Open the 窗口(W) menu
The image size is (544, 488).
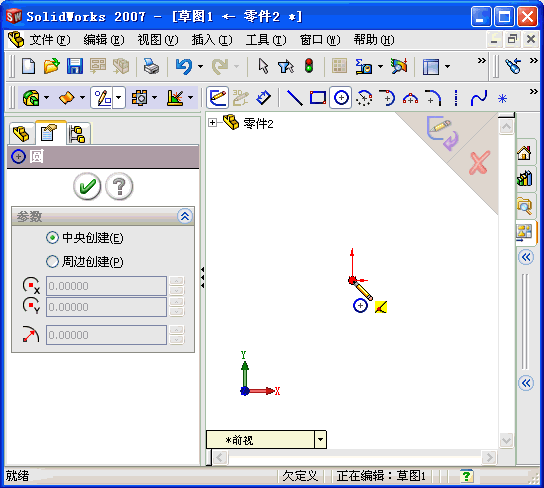(320, 40)
